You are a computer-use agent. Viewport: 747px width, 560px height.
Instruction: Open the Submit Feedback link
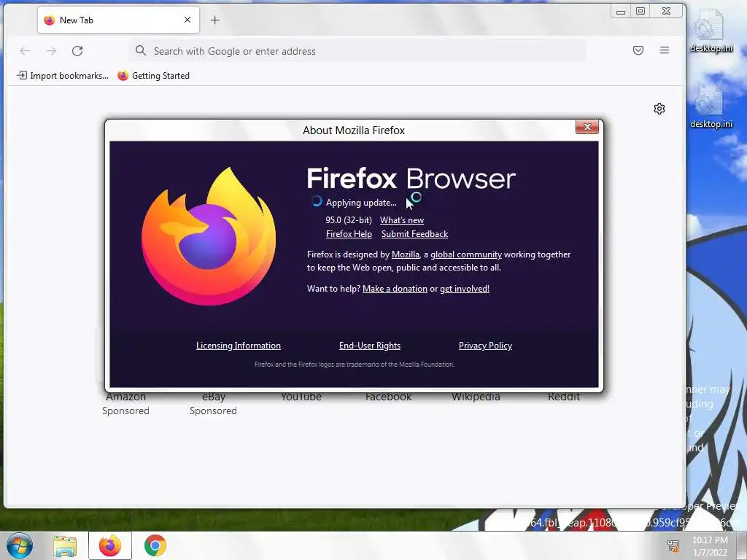pos(414,234)
